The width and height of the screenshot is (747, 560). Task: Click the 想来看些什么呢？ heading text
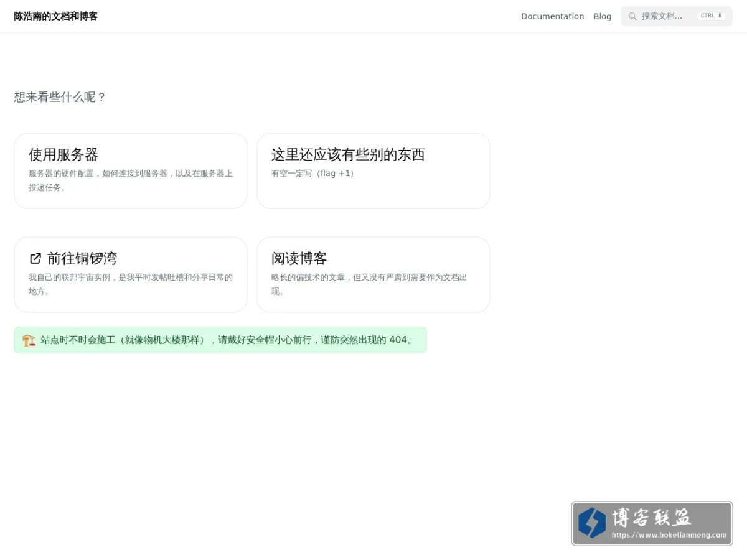point(60,97)
